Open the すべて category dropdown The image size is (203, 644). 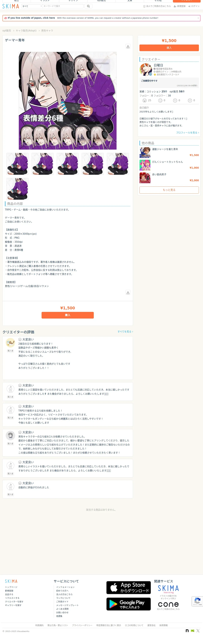pos(32,6)
